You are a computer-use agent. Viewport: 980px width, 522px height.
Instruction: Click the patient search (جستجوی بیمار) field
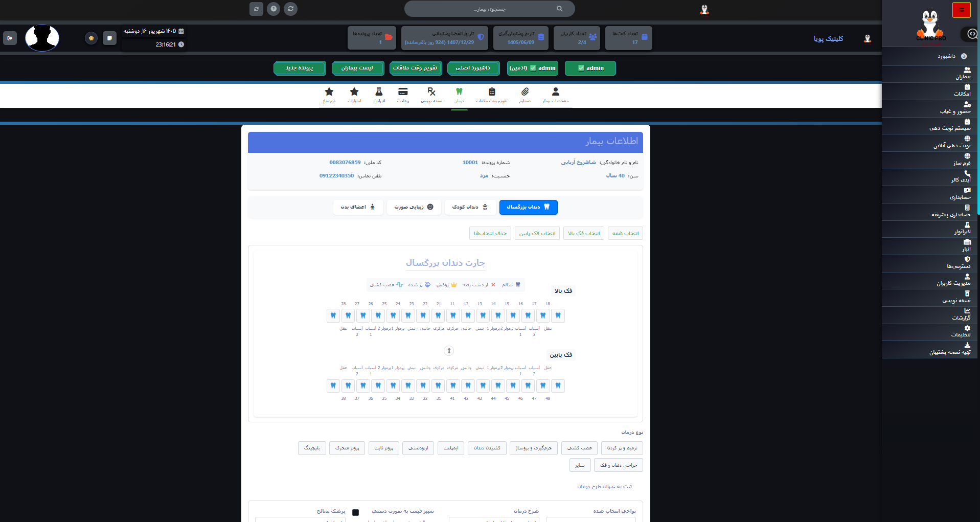coord(490,9)
